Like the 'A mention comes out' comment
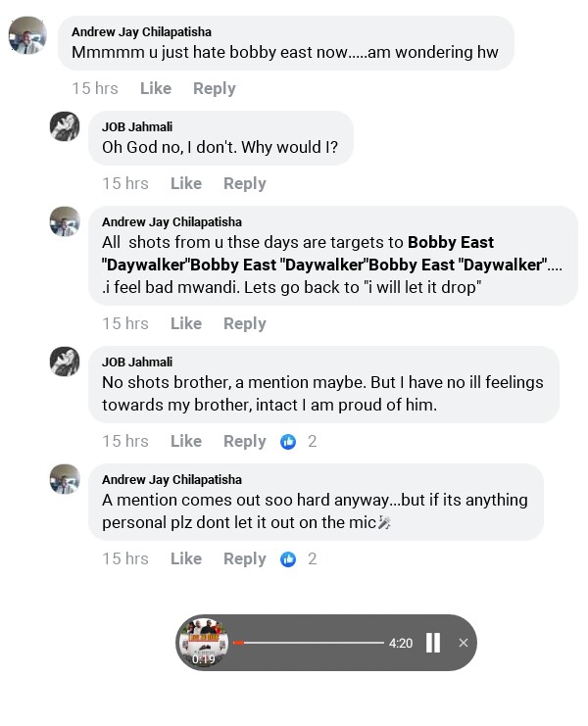Screen dimensions: 588x726 click(186, 558)
